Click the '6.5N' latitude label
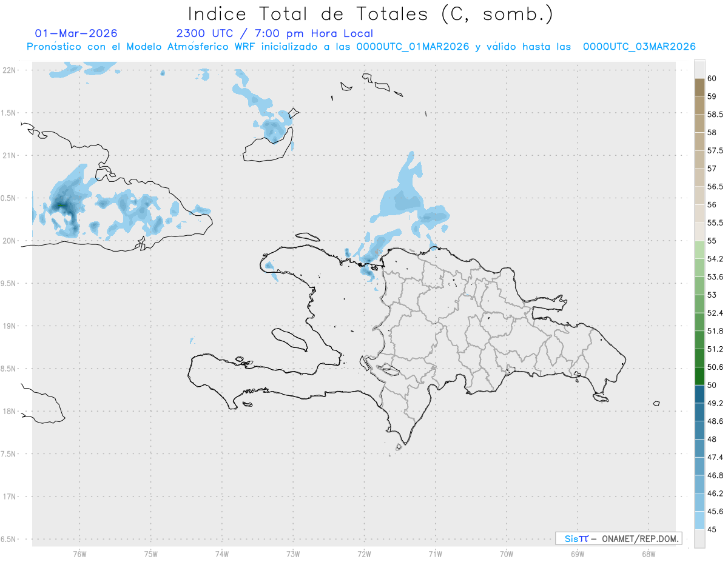 [9, 539]
